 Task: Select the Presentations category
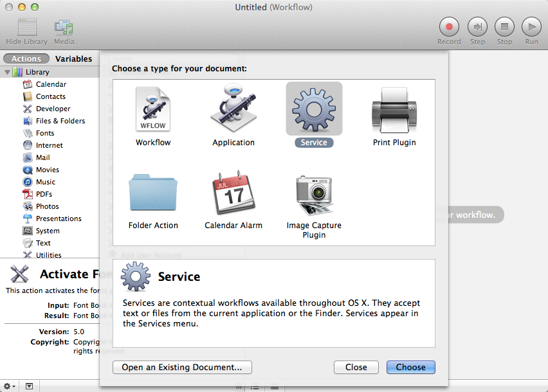(x=59, y=218)
